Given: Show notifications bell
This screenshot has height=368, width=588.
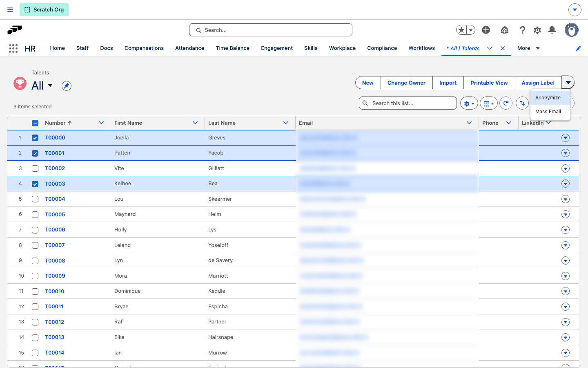Looking at the screenshot, I should tap(552, 30).
